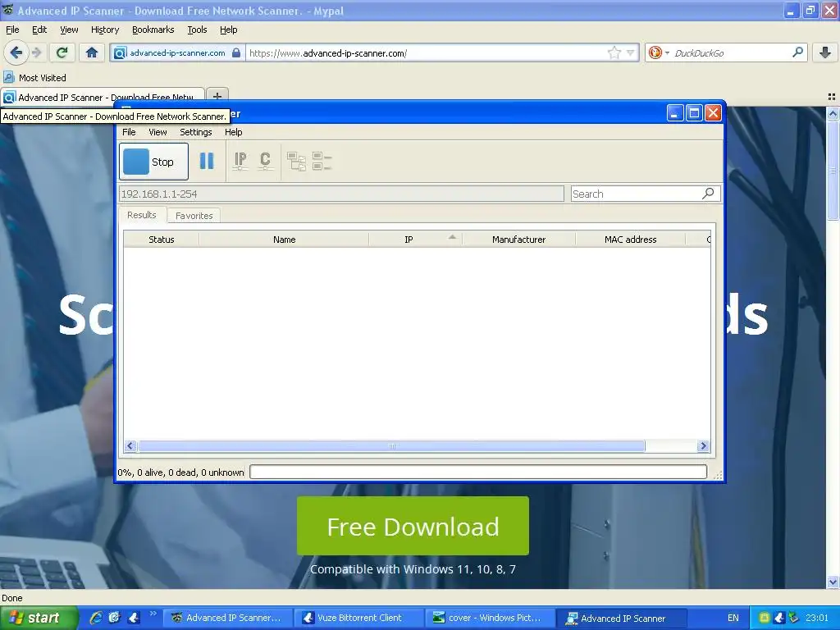Click the Free Download button on webpage
This screenshot has width=840, height=630.
[x=413, y=526]
